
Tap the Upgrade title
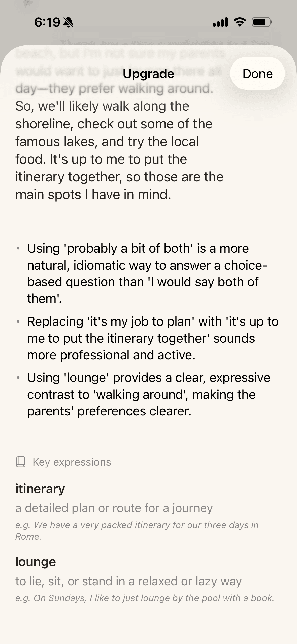pos(148,74)
